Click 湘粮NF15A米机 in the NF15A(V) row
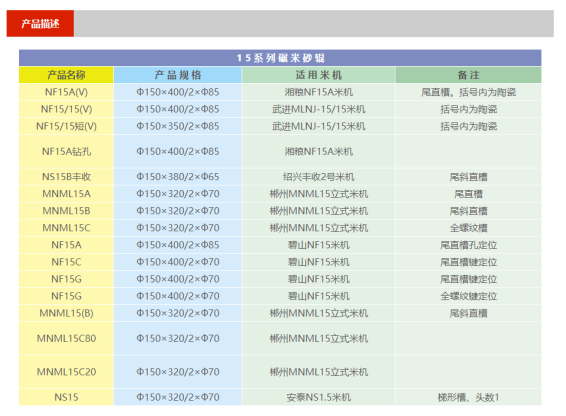566x416 pixels. point(318,92)
